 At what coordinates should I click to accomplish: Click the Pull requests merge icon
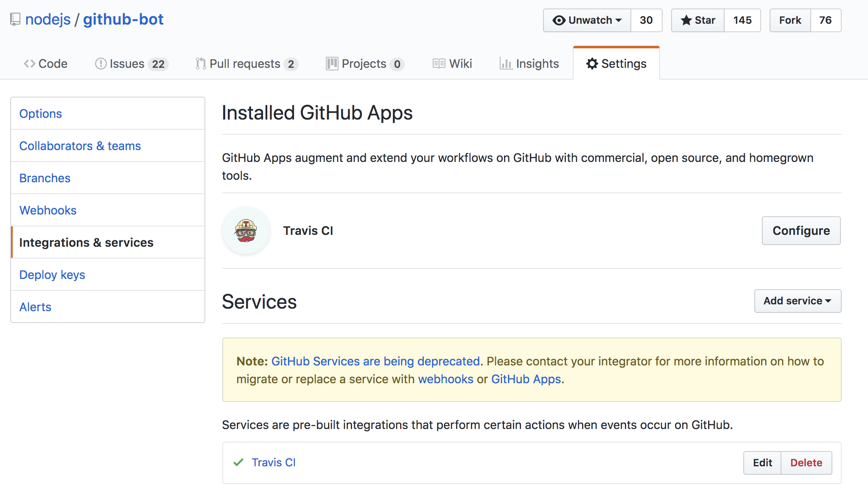click(x=200, y=64)
